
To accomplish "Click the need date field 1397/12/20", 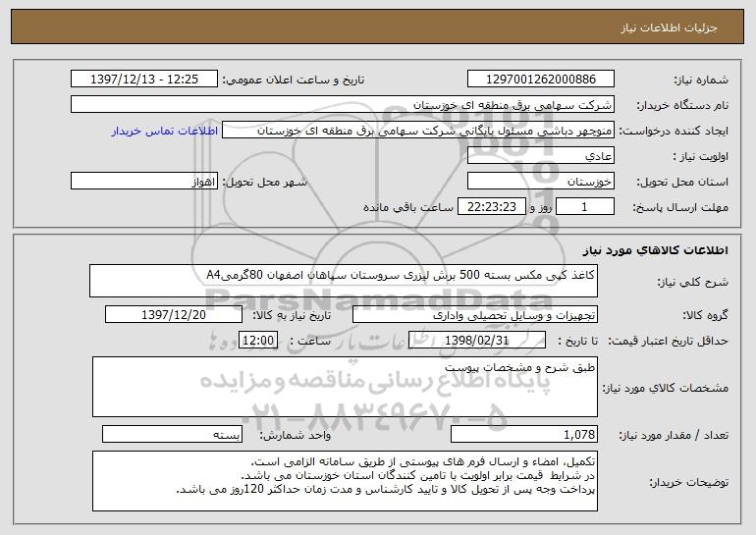I will (174, 315).
